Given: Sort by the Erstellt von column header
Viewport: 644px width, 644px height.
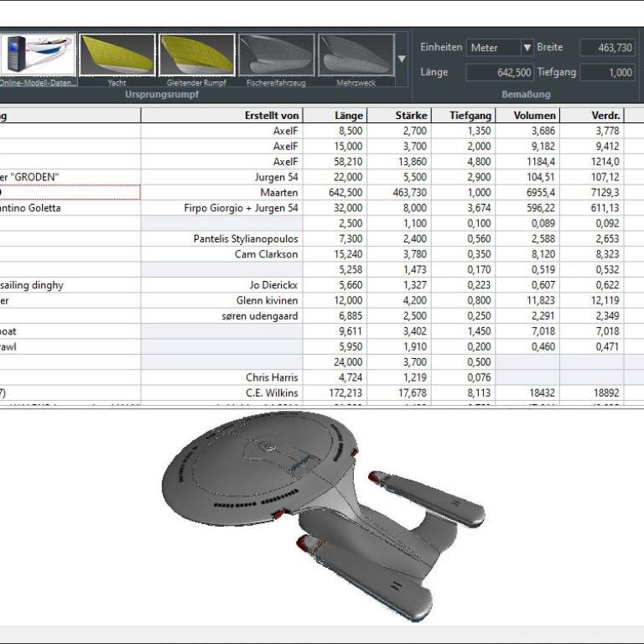Looking at the screenshot, I should pos(221,116).
